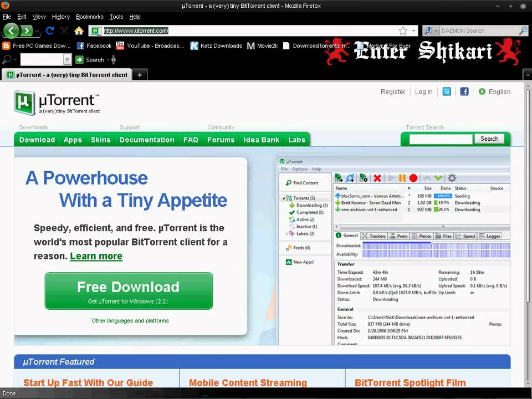Open the File menu
The width and height of the screenshot is (532, 399).
click(7, 17)
